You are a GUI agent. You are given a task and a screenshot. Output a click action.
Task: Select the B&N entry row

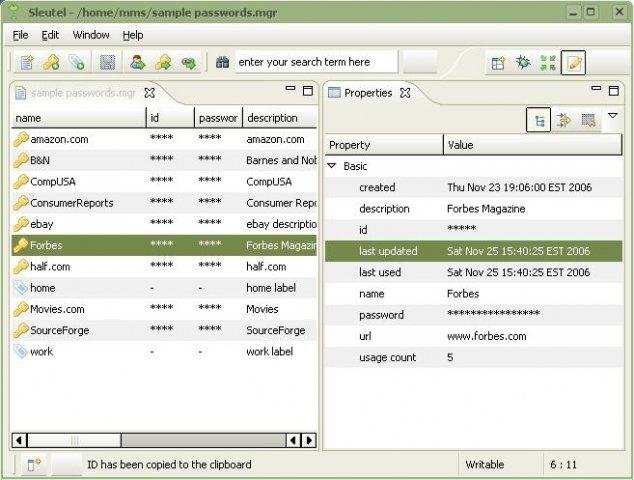point(164,161)
